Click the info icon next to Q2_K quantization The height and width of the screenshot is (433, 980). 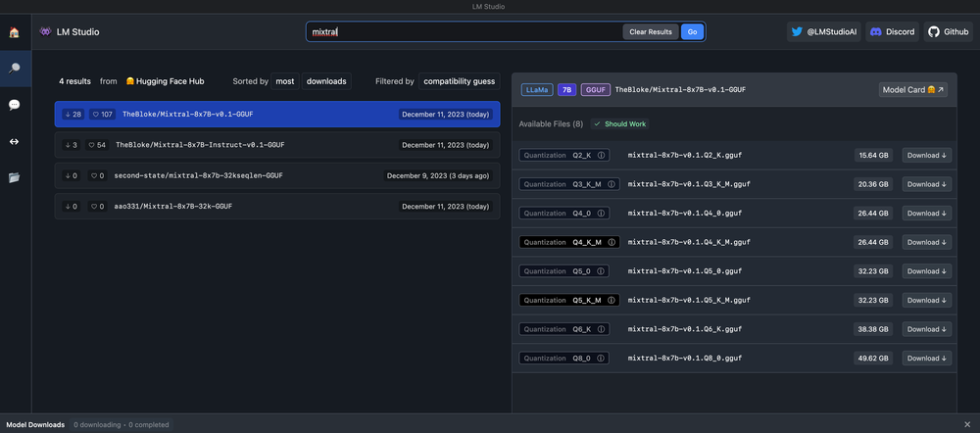coord(602,155)
